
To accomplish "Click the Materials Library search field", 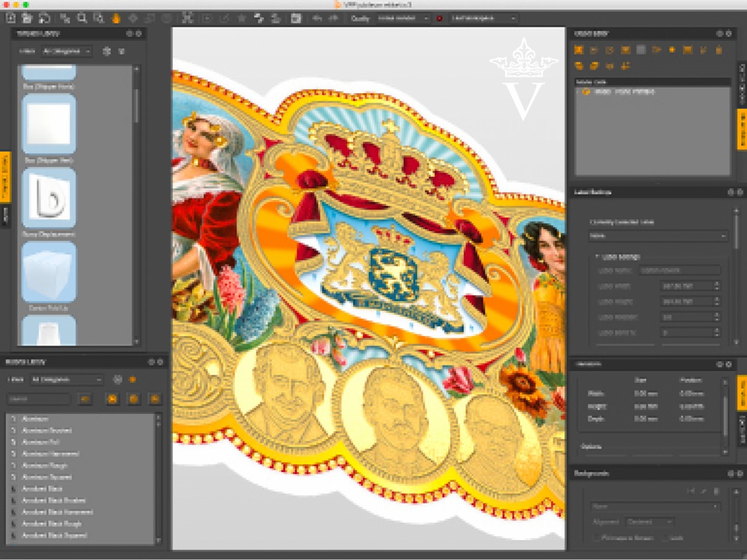I will [x=39, y=399].
